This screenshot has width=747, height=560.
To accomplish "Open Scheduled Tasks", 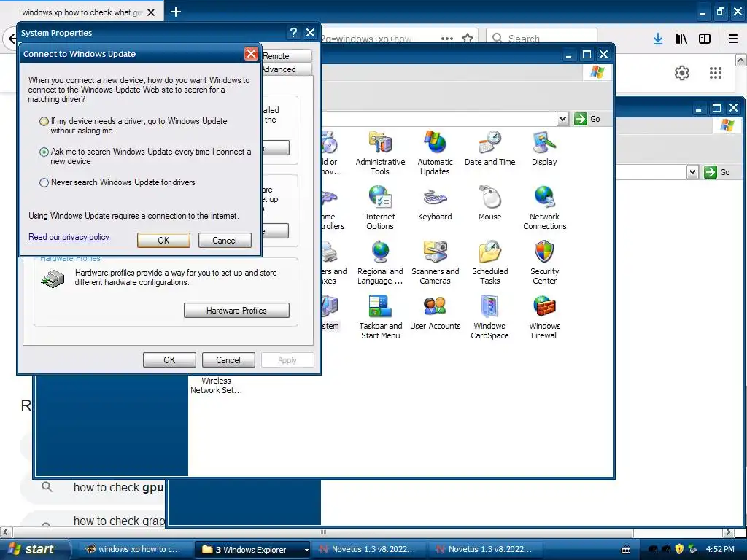I will (489, 262).
